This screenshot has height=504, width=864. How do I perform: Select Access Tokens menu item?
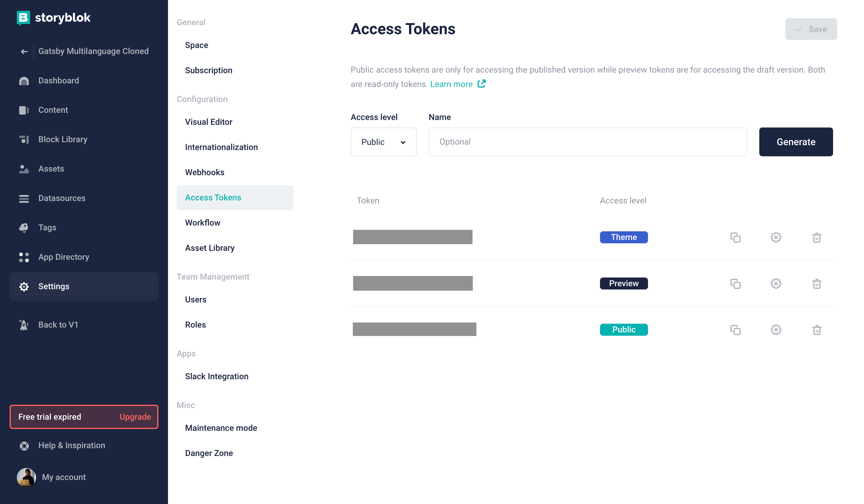(235, 197)
